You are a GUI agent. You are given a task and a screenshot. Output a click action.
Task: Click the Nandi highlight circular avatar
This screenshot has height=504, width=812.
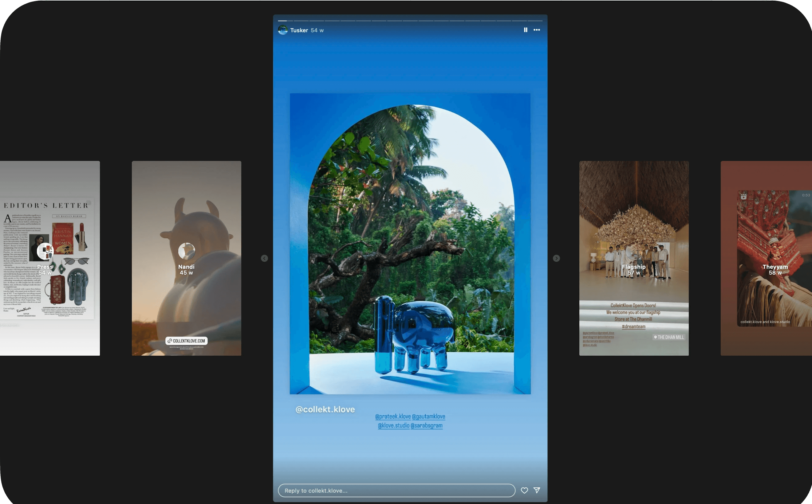click(187, 251)
